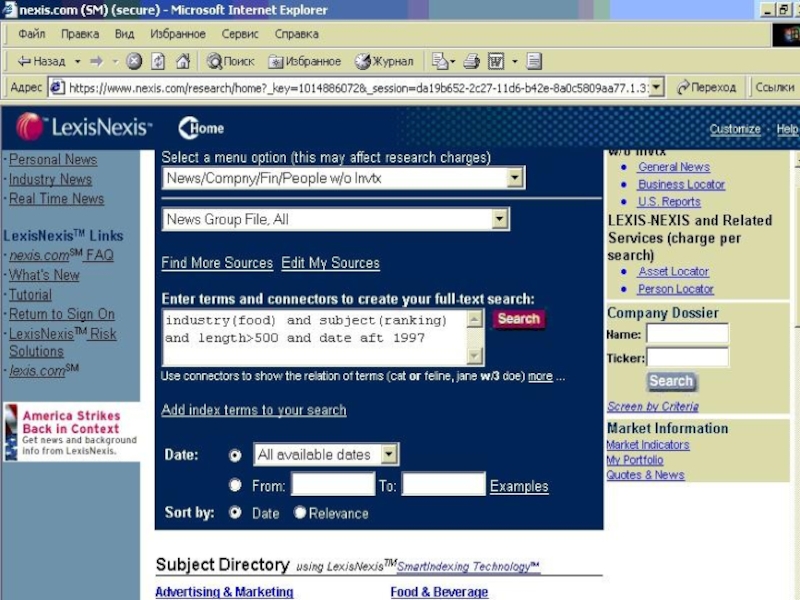This screenshot has width=800, height=600.
Task: Open the Сервис menu
Action: tap(240, 34)
